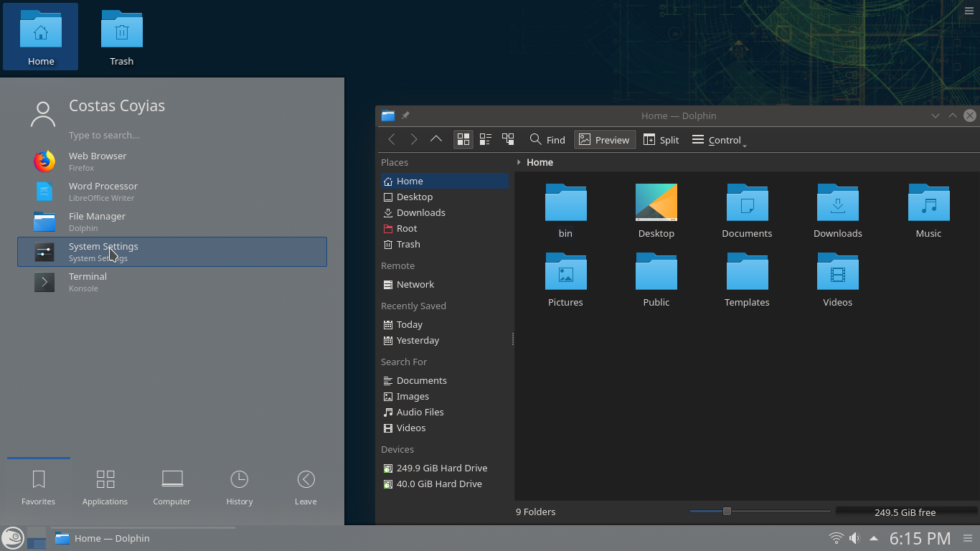Toggle the Preview mode in Dolphin
This screenshot has width=980, height=551.
coord(604,139)
